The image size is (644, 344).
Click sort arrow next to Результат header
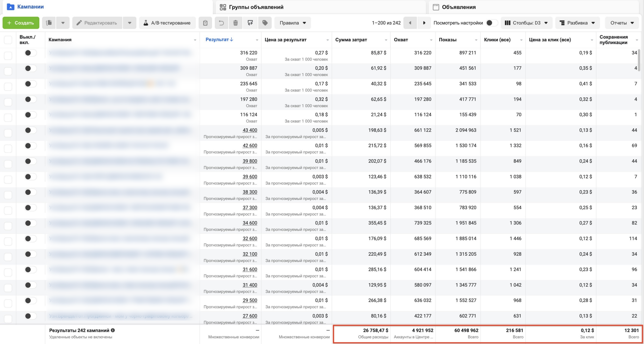[231, 39]
